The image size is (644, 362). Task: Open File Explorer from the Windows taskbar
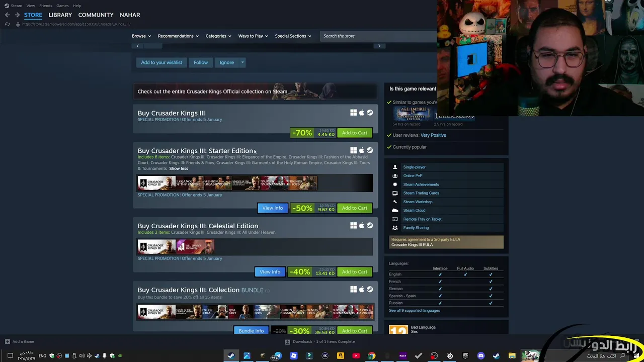click(512, 356)
